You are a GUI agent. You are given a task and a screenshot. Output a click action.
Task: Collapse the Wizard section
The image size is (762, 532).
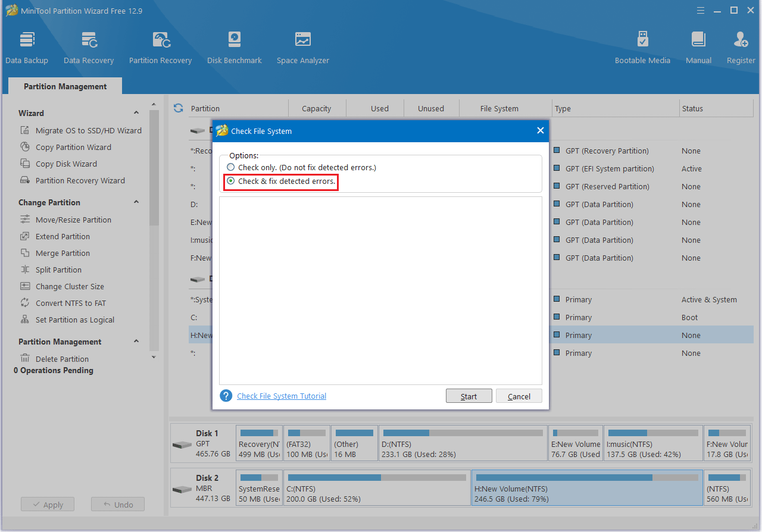point(136,113)
